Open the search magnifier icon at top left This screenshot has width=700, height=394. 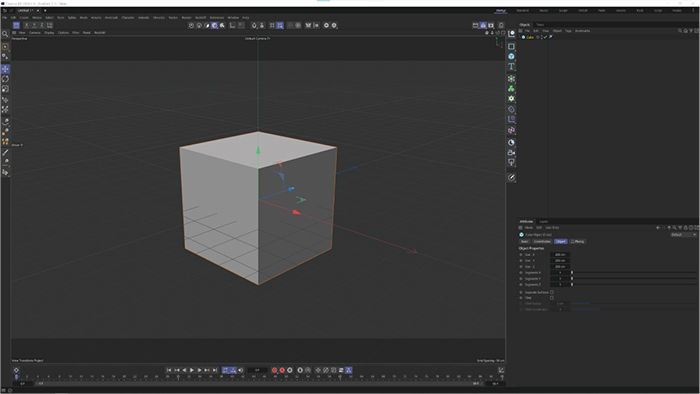(5, 34)
